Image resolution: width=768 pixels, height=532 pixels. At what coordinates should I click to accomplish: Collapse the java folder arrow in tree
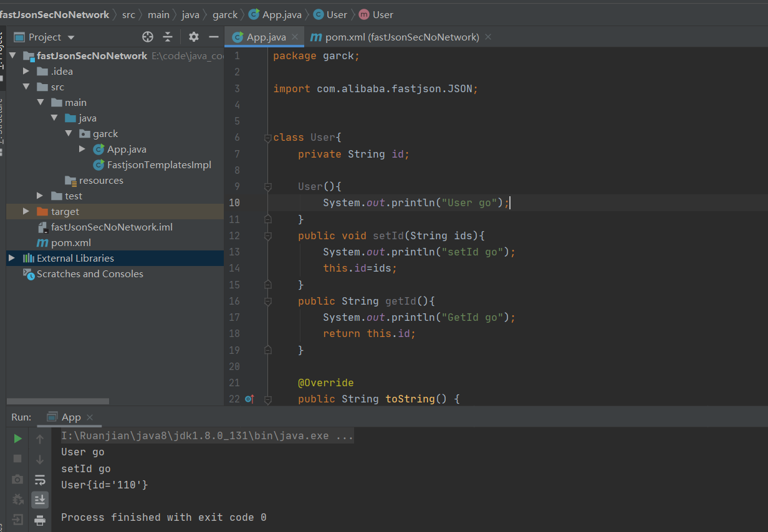point(54,118)
